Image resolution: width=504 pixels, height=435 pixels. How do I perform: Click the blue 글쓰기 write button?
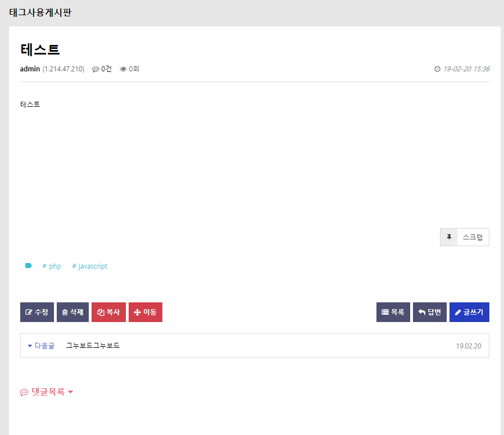469,312
